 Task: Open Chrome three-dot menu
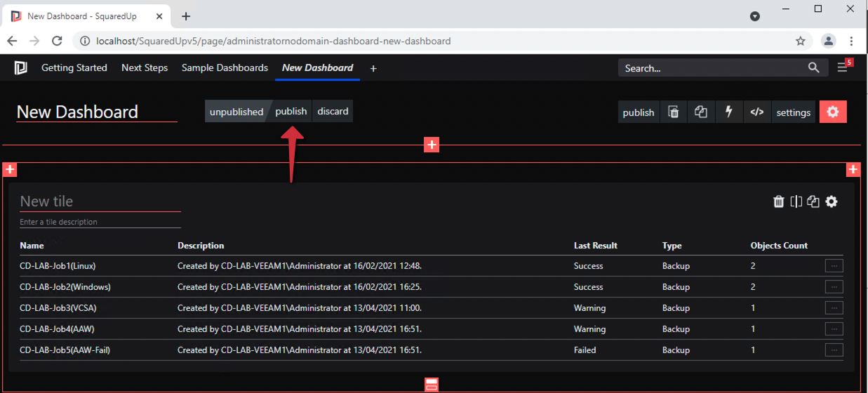pos(851,41)
